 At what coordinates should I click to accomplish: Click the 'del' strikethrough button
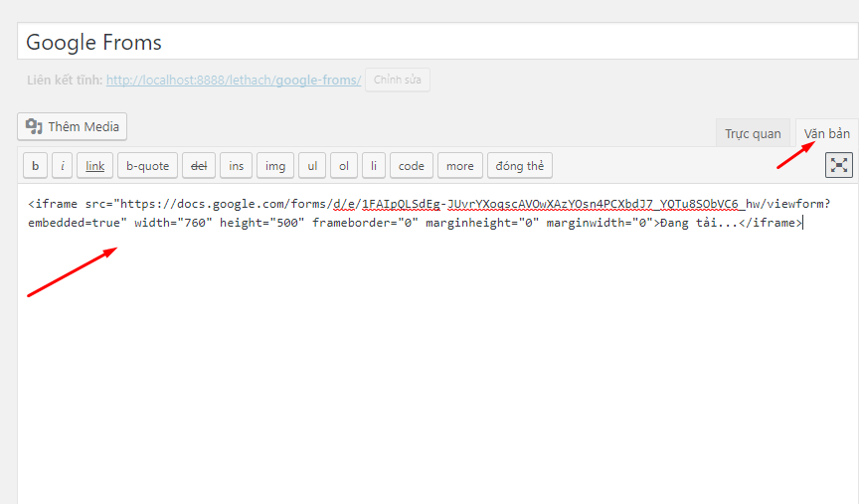coord(198,166)
